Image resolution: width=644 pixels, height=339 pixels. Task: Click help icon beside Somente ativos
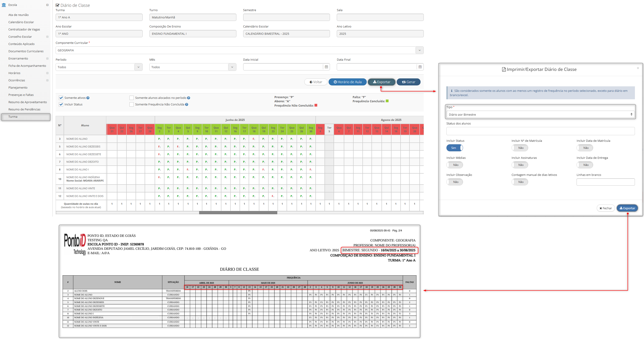(x=88, y=98)
